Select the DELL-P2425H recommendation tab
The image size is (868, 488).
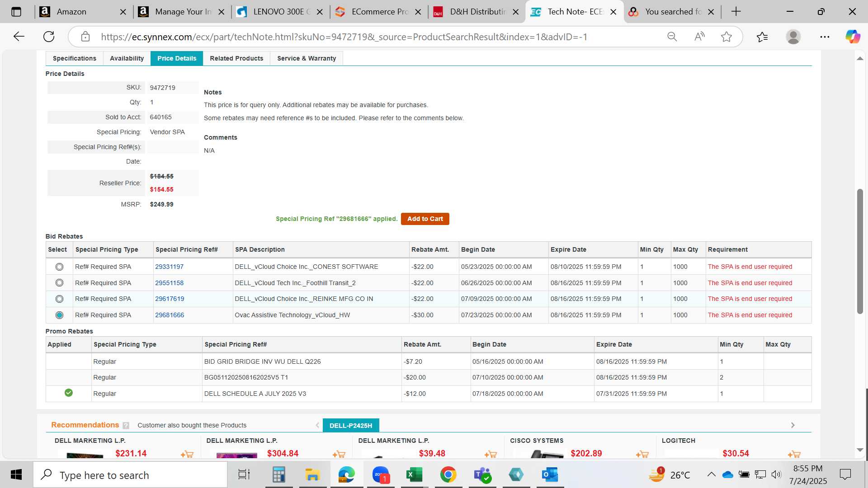point(351,426)
